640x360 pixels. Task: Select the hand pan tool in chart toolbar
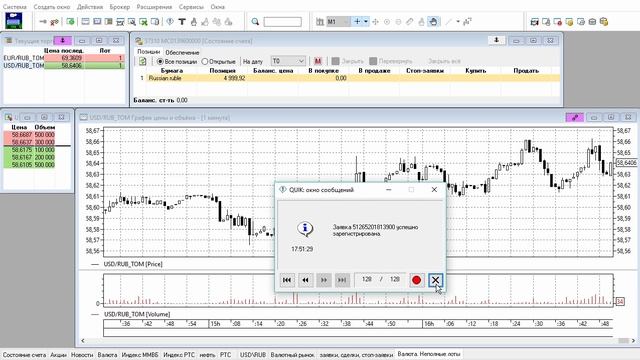coord(433,22)
